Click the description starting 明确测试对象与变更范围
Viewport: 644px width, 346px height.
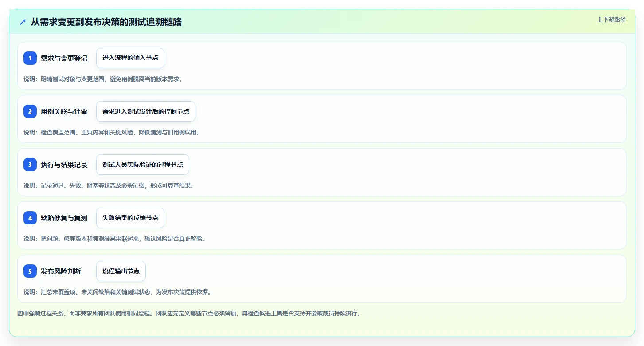(x=103, y=79)
